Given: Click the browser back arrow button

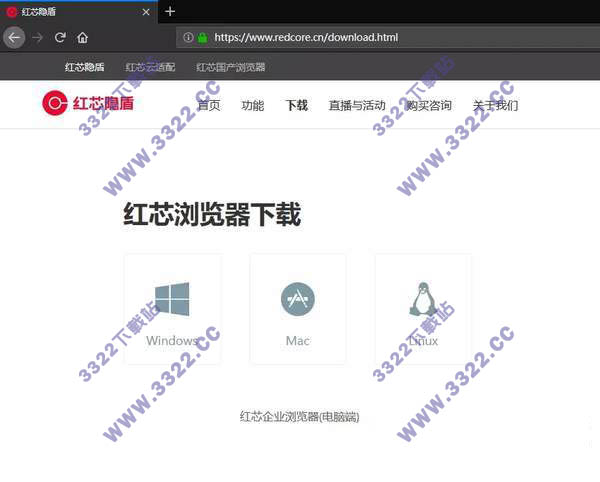Looking at the screenshot, I should click(x=14, y=37).
